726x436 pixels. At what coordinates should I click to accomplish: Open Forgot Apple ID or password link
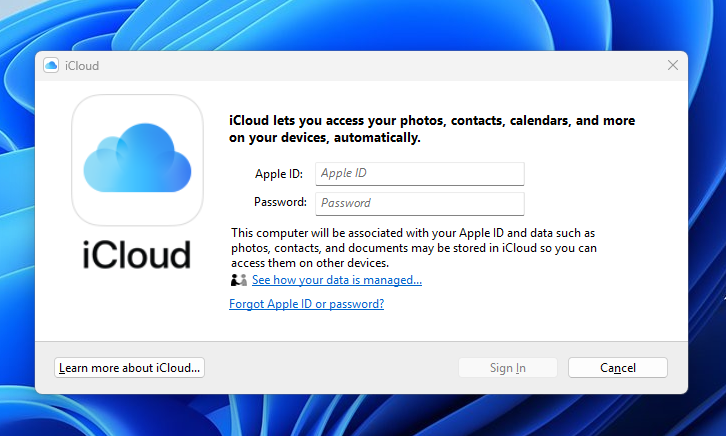coord(307,304)
